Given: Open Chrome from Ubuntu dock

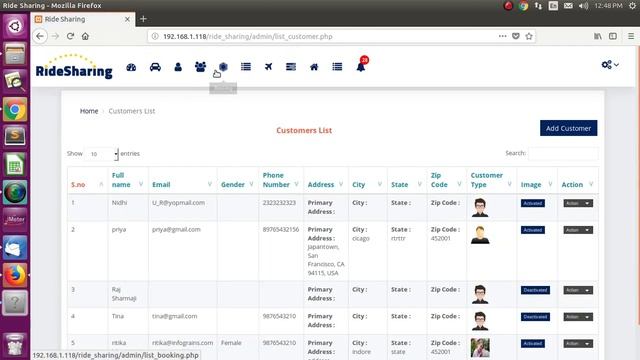Looking at the screenshot, I should pos(15,109).
